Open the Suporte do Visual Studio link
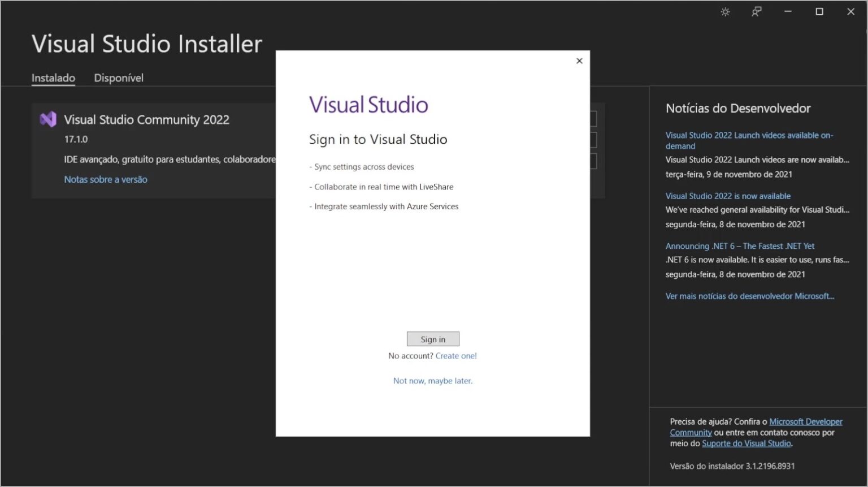The height and width of the screenshot is (487, 868). (x=747, y=443)
